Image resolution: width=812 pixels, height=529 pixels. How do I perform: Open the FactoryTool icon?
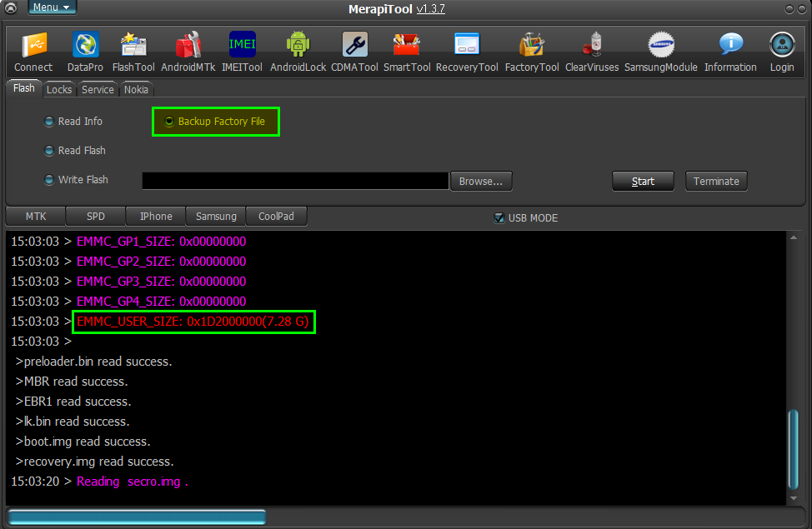(x=532, y=52)
